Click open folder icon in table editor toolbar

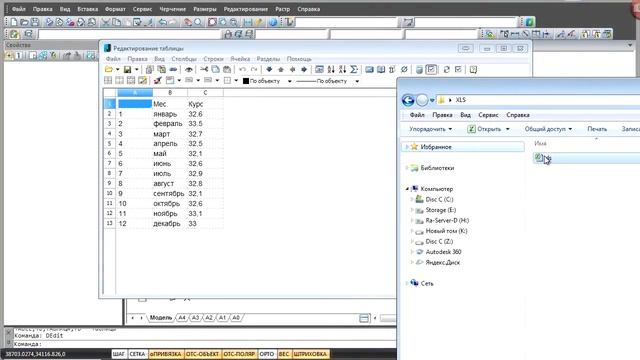coord(109,70)
